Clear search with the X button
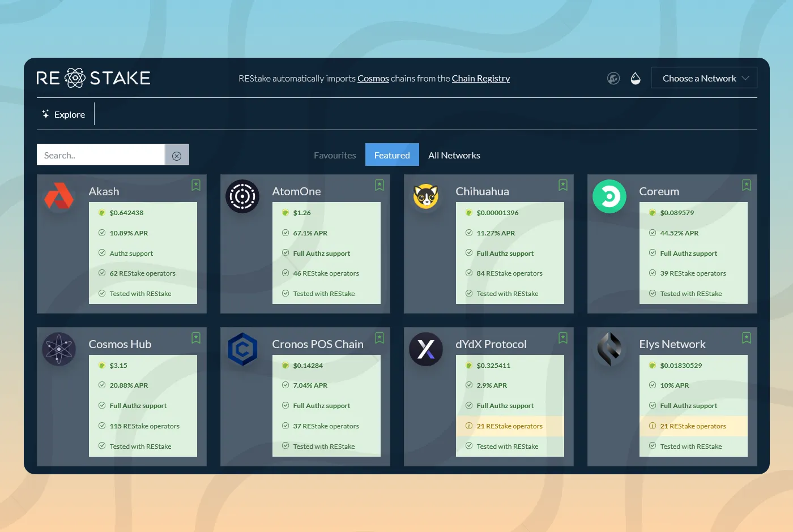793x532 pixels. tap(177, 156)
